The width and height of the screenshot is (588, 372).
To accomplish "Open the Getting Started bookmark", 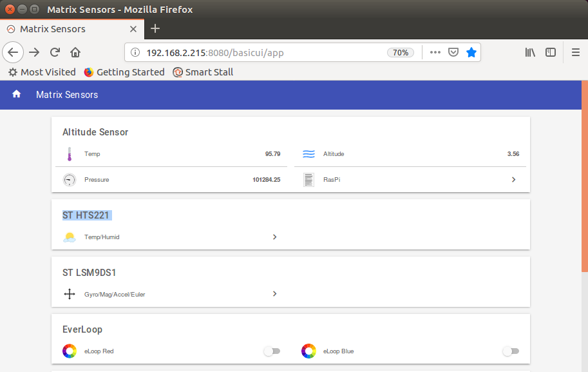I will (124, 72).
